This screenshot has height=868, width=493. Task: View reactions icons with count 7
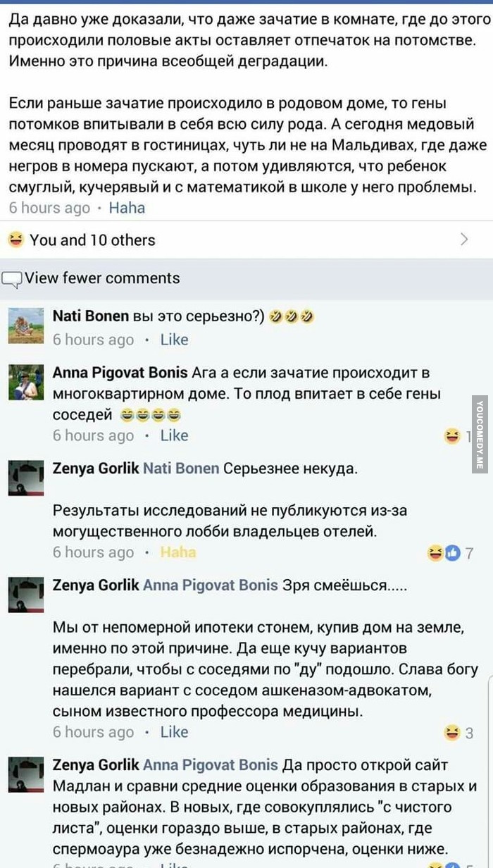click(450, 553)
